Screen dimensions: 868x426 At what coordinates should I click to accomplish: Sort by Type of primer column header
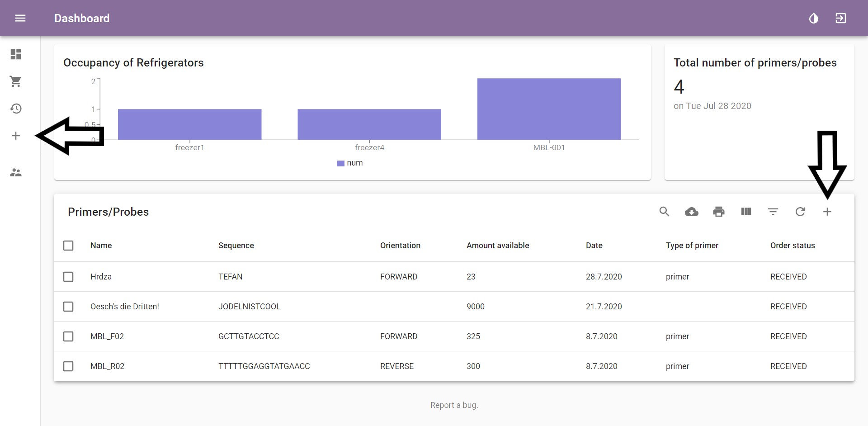coord(692,246)
